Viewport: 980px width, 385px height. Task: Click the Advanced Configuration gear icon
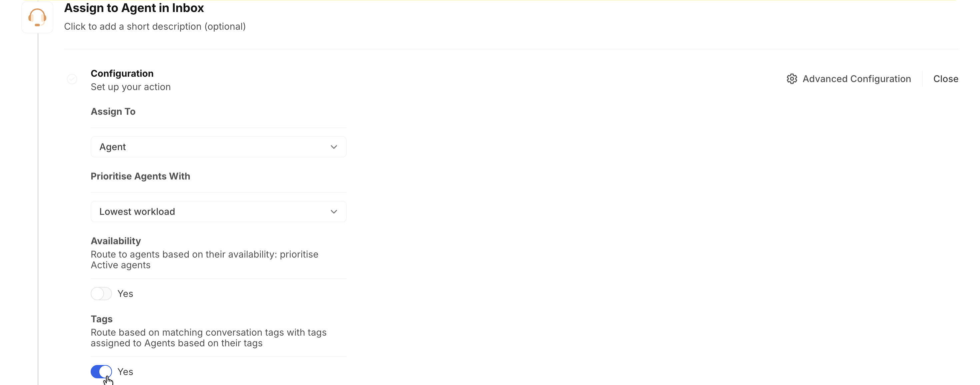(x=792, y=79)
